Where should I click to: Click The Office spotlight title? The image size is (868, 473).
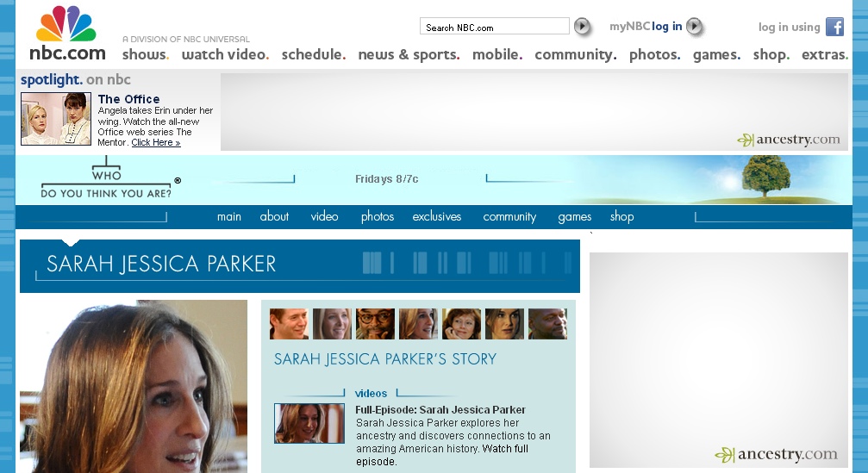[x=129, y=99]
